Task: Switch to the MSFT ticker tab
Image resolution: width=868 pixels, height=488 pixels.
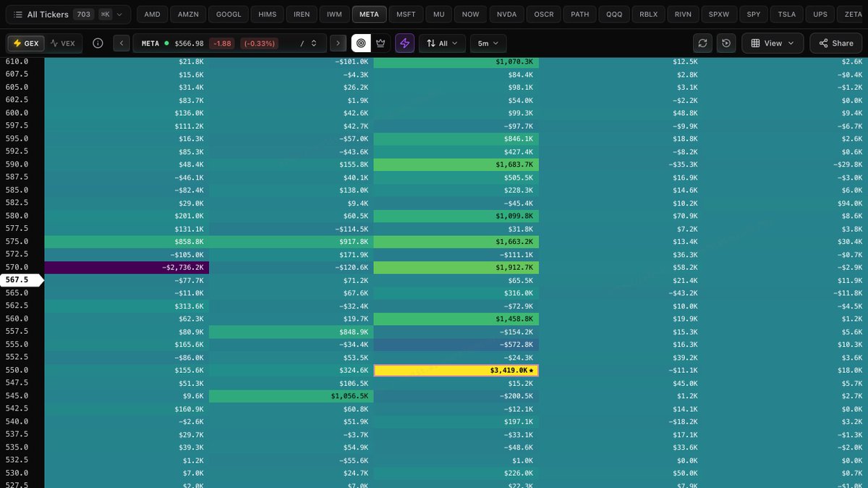Action: coord(405,14)
